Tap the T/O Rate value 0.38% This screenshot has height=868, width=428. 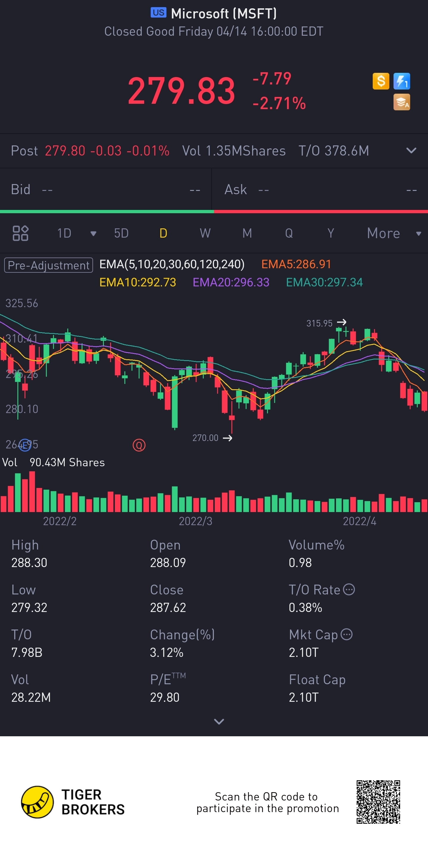click(x=306, y=608)
